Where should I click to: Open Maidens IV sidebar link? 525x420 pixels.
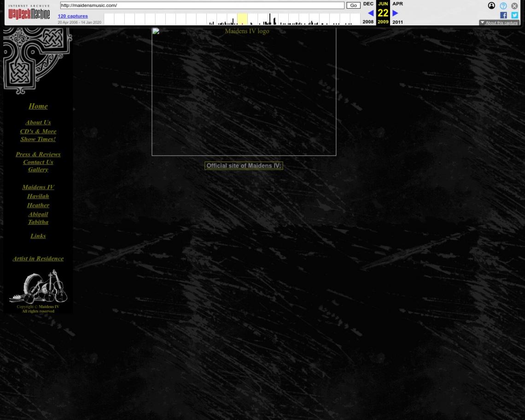pos(38,187)
